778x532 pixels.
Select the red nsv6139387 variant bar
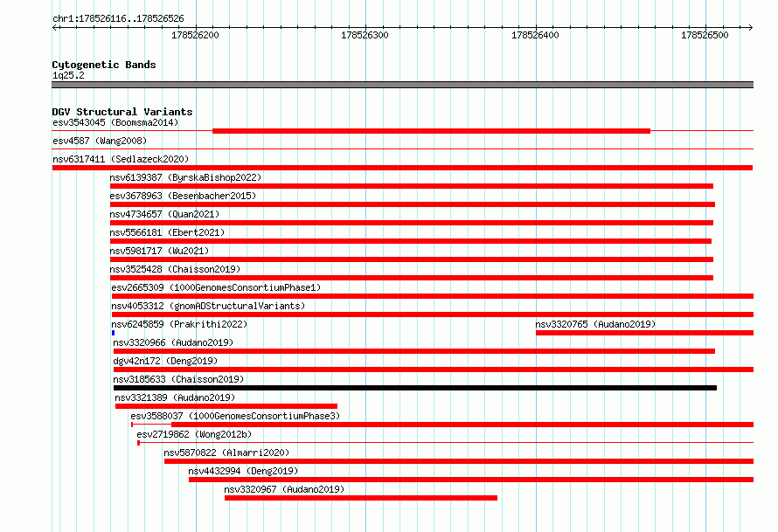(x=412, y=186)
